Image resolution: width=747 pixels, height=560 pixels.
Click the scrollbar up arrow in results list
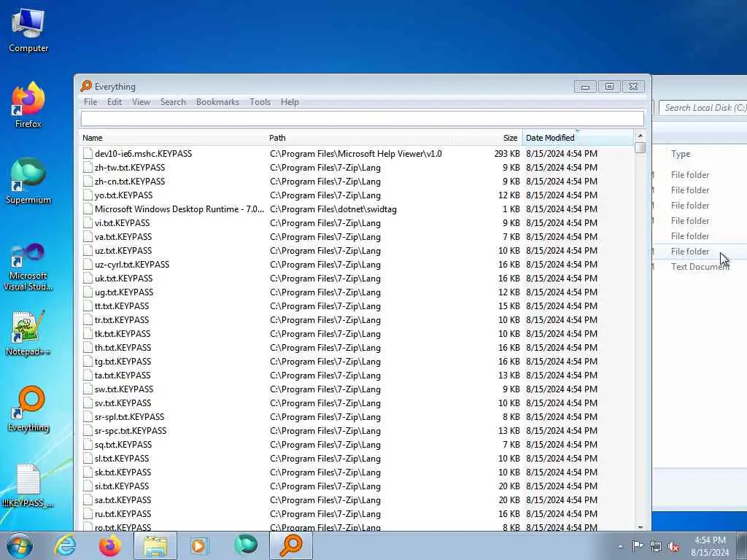[640, 136]
